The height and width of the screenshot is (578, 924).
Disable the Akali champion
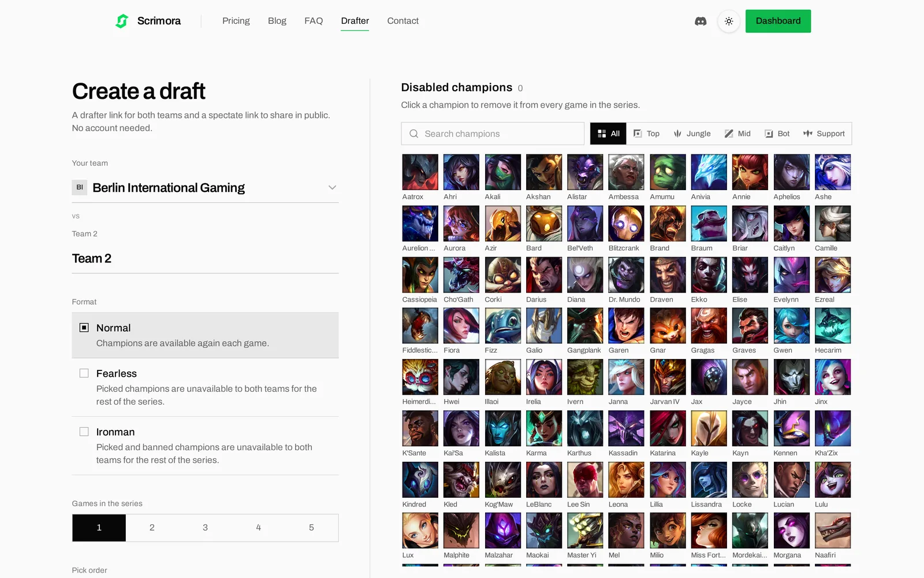(502, 172)
